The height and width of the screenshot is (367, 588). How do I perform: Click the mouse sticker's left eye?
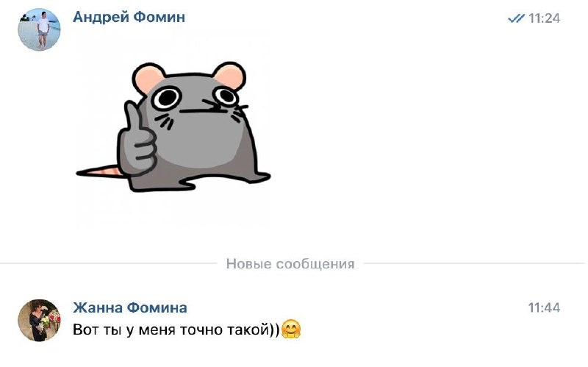(167, 98)
